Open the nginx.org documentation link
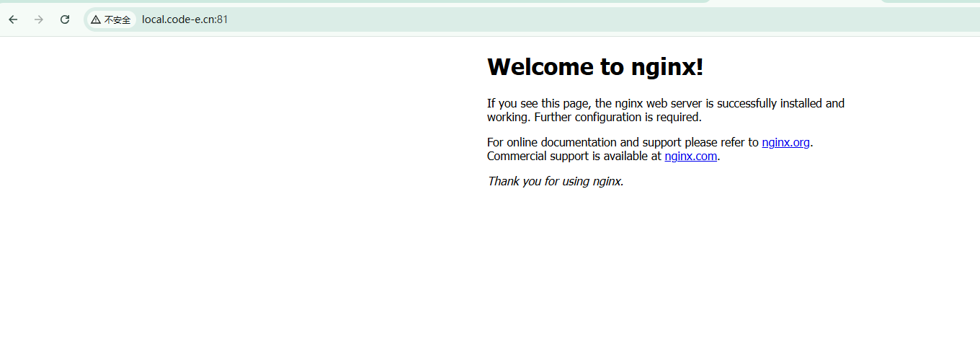This screenshot has width=980, height=352. 785,142
